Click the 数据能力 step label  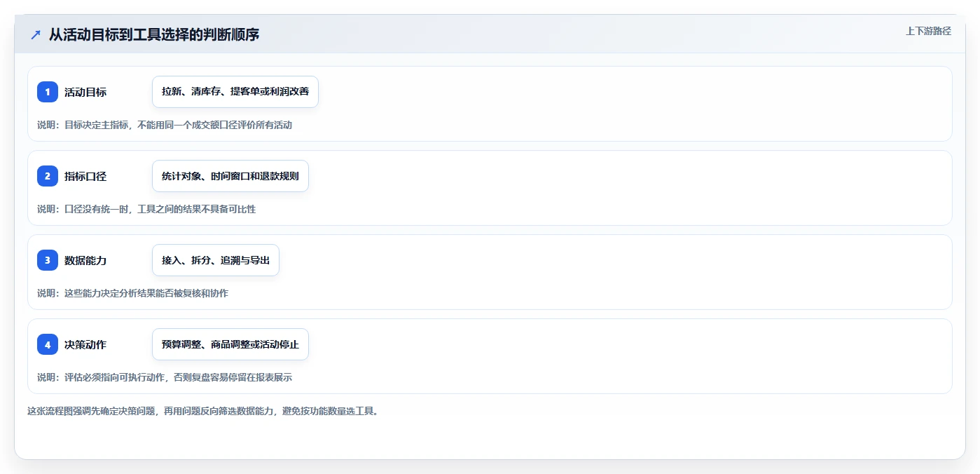85,260
